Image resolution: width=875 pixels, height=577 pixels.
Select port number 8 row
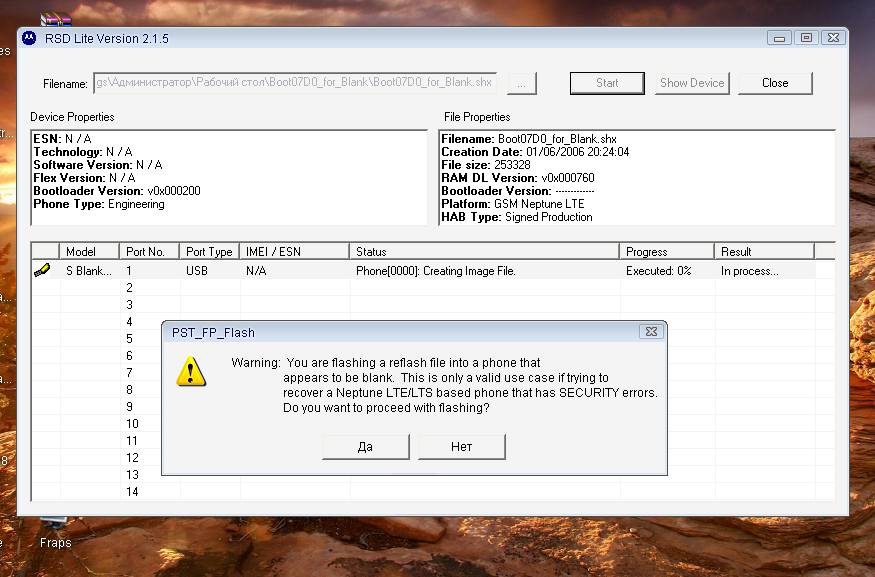point(129,390)
